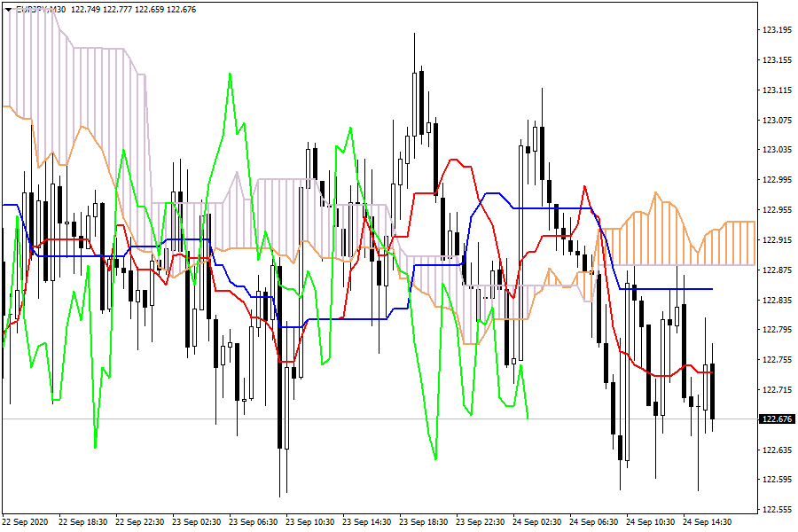Click the 122.595 price axis label
Viewport: 798px width, 532px height.
pos(777,481)
